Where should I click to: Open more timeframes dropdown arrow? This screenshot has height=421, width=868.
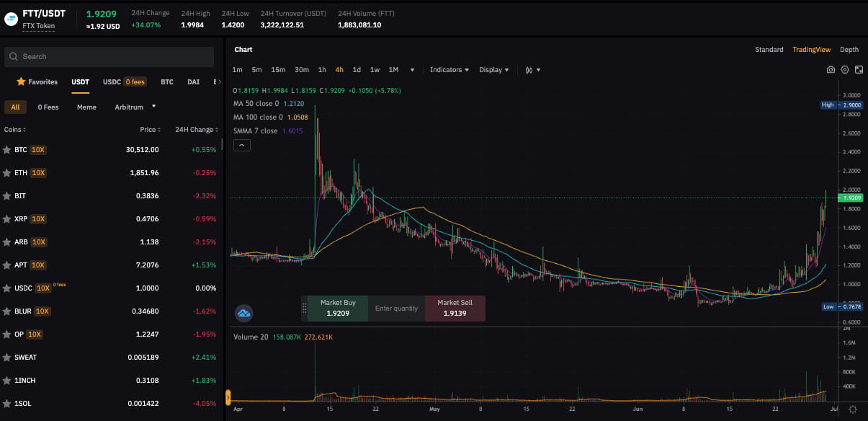pyautogui.click(x=412, y=70)
